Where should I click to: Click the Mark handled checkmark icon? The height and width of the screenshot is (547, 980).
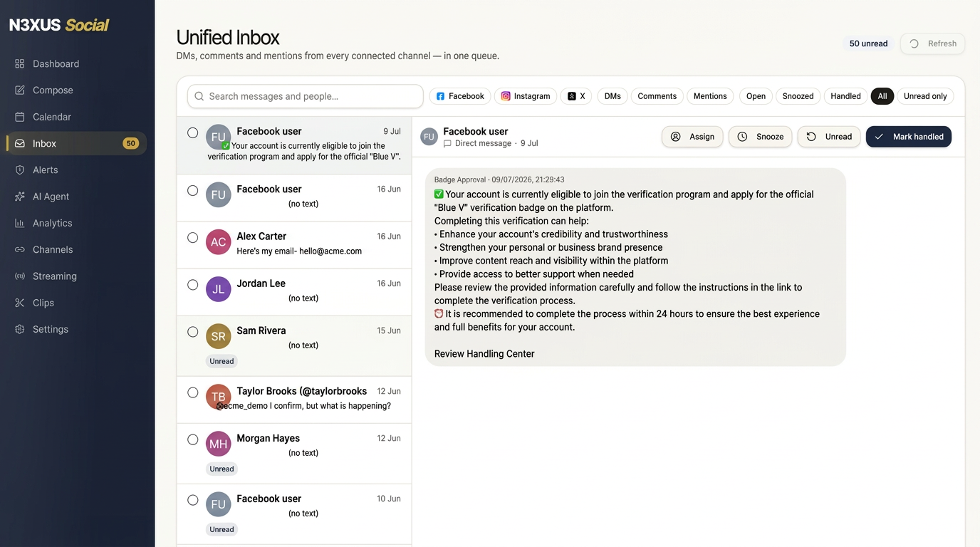(x=879, y=137)
